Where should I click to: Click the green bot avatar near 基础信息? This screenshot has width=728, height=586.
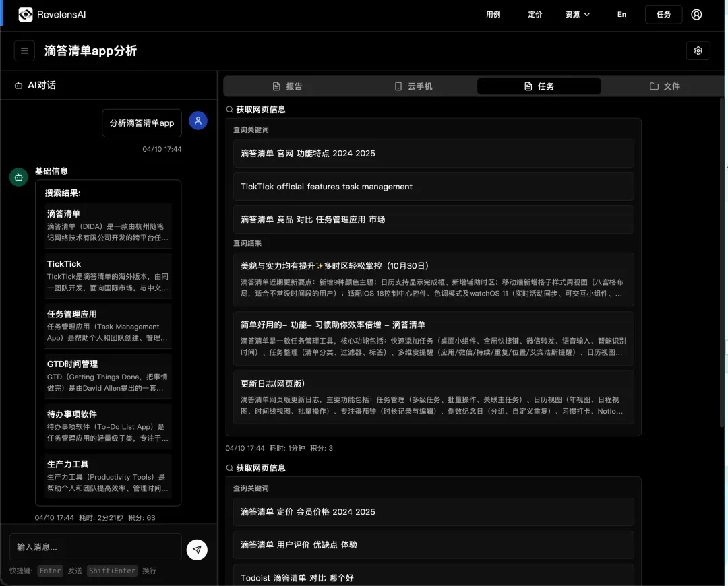coord(19,177)
